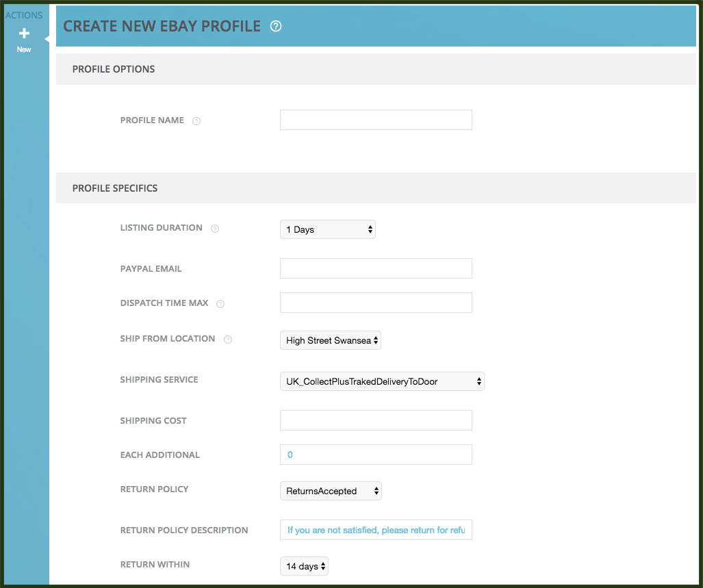This screenshot has width=703, height=588.
Task: Click the Shipping Service label
Action: [x=159, y=380]
